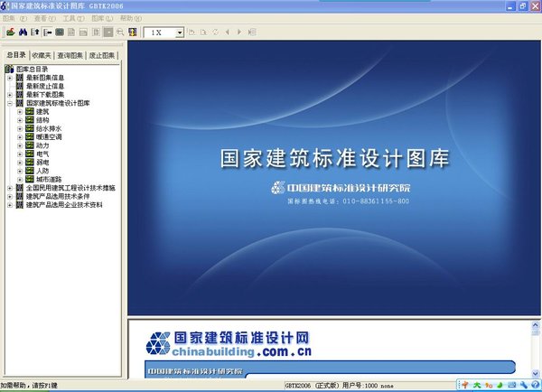Open the 图集(F) menu
542x392 pixels.
(14, 18)
